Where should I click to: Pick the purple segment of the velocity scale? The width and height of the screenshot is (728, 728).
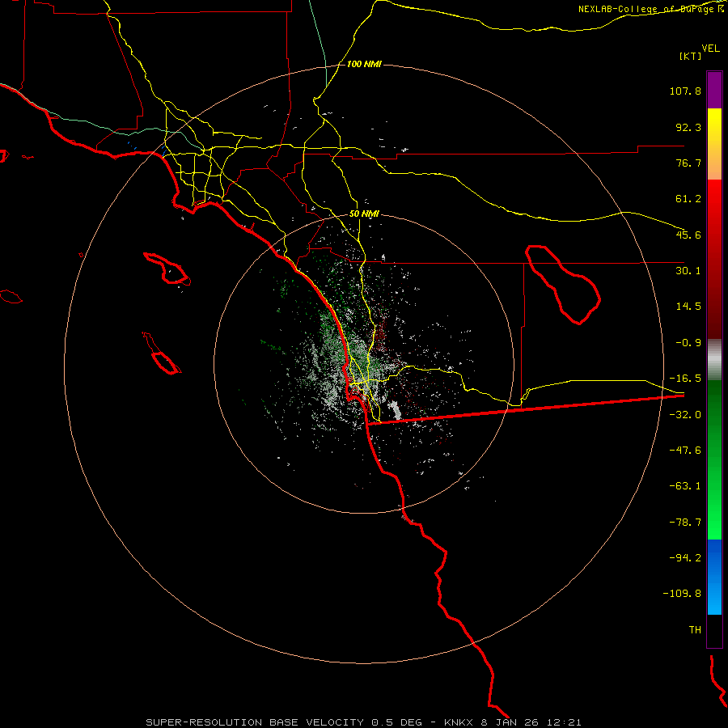pos(714,90)
